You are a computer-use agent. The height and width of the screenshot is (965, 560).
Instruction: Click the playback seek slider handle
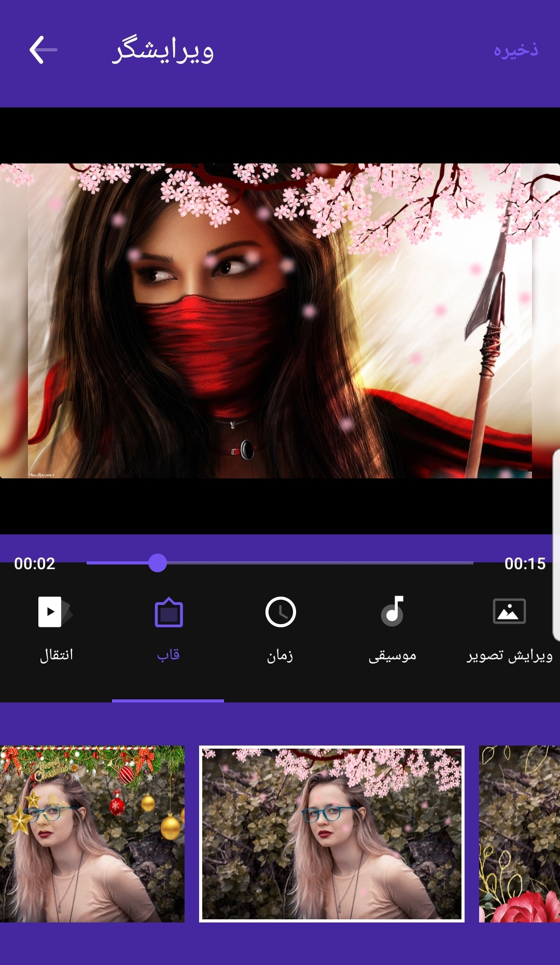tap(157, 563)
